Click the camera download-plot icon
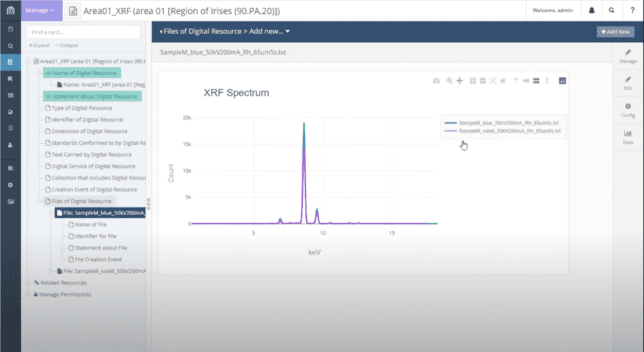This screenshot has width=644, height=352. [436, 80]
